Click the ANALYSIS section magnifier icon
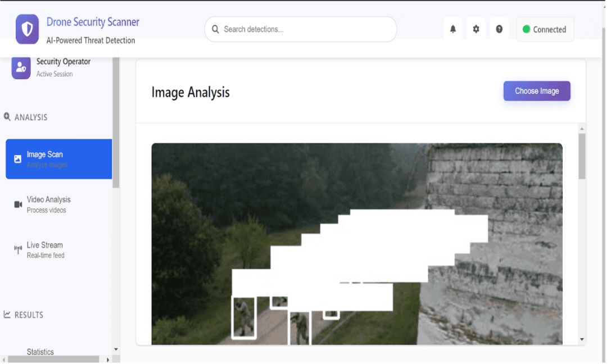The height and width of the screenshot is (364, 611). 7,117
